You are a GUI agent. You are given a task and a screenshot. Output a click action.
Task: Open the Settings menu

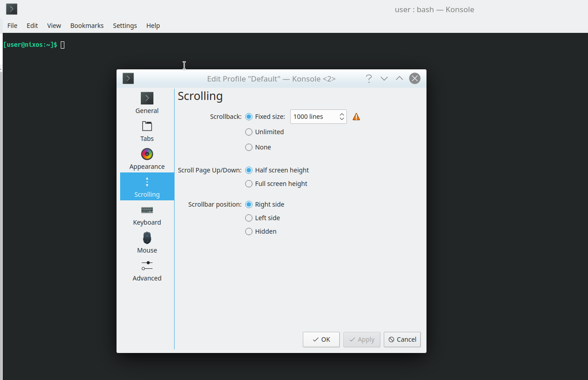pyautogui.click(x=125, y=26)
